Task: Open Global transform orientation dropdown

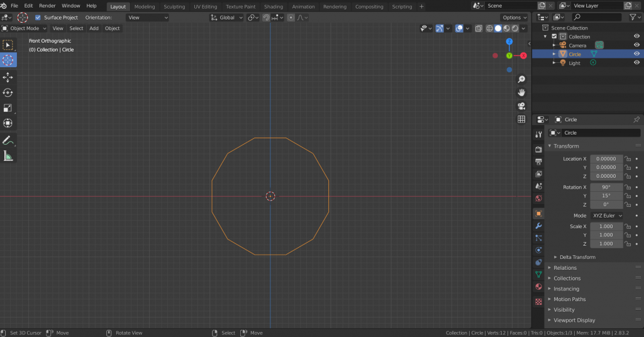Action: 226,18
